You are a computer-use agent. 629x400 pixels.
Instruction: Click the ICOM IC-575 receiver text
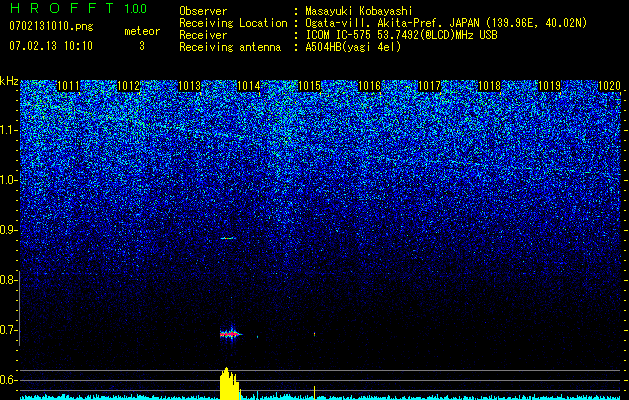[401, 35]
